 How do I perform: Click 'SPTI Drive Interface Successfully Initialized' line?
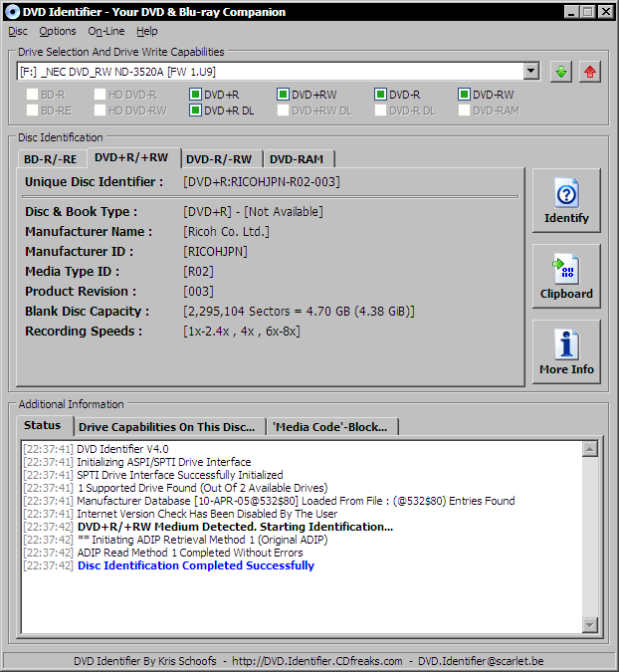tap(180, 475)
